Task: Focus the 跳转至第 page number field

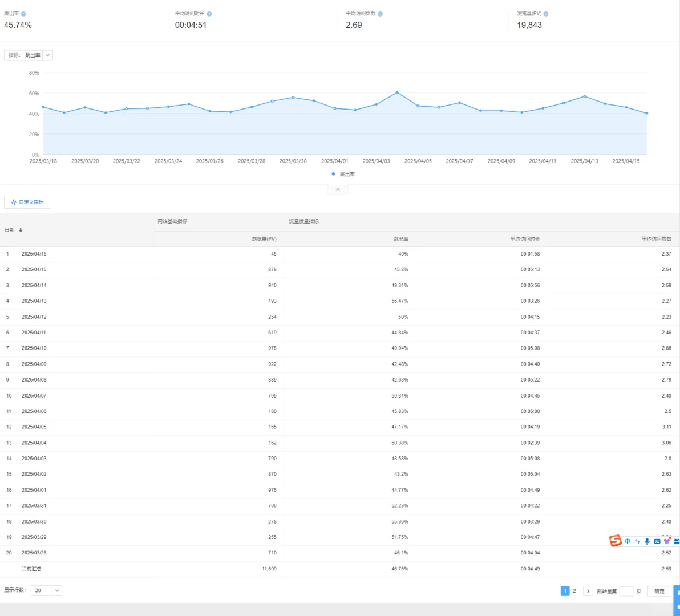Action: pos(626,591)
